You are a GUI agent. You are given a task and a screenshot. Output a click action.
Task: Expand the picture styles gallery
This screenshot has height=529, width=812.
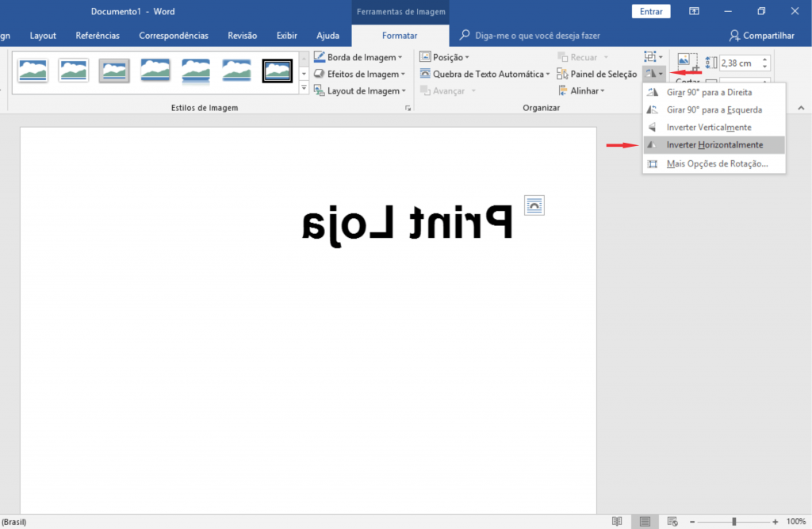tap(304, 89)
